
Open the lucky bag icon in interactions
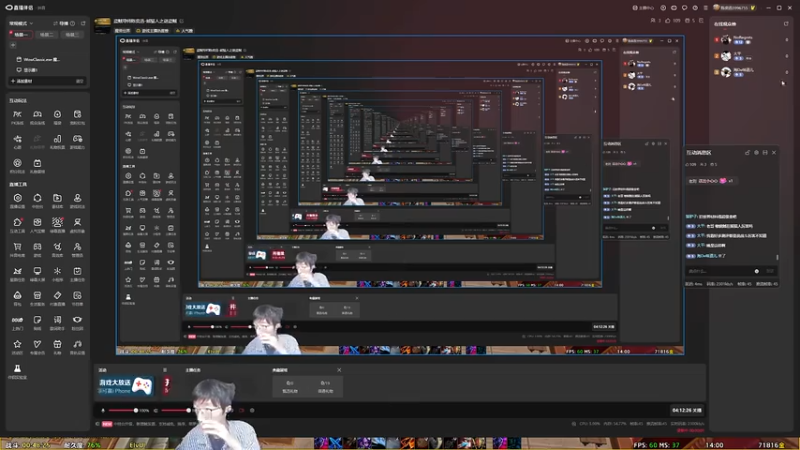point(57,115)
